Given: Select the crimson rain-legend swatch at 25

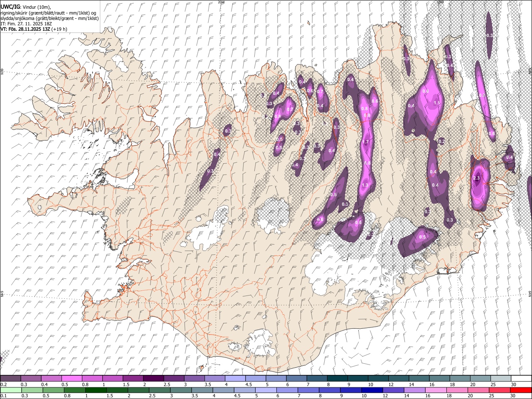Looking at the screenshot, I should click(x=500, y=390).
